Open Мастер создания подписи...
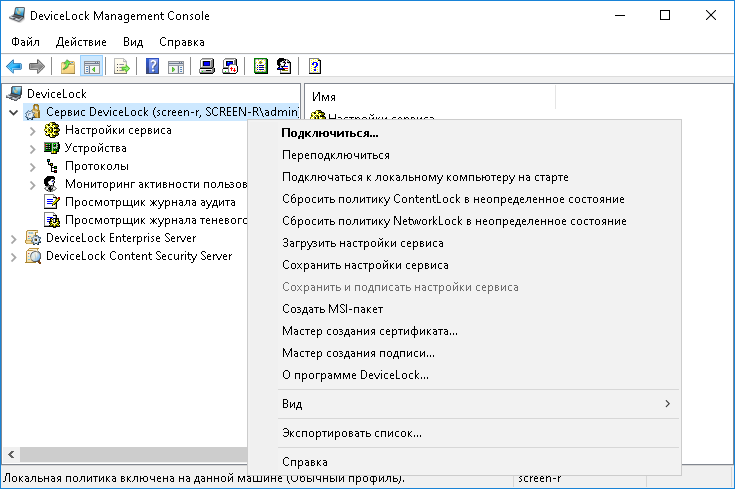Screen dimensions: 735x489 pyautogui.click(x=464, y=354)
